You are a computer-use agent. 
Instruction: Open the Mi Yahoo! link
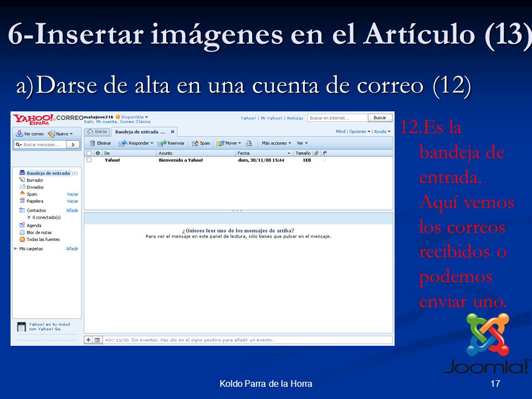click(x=272, y=119)
